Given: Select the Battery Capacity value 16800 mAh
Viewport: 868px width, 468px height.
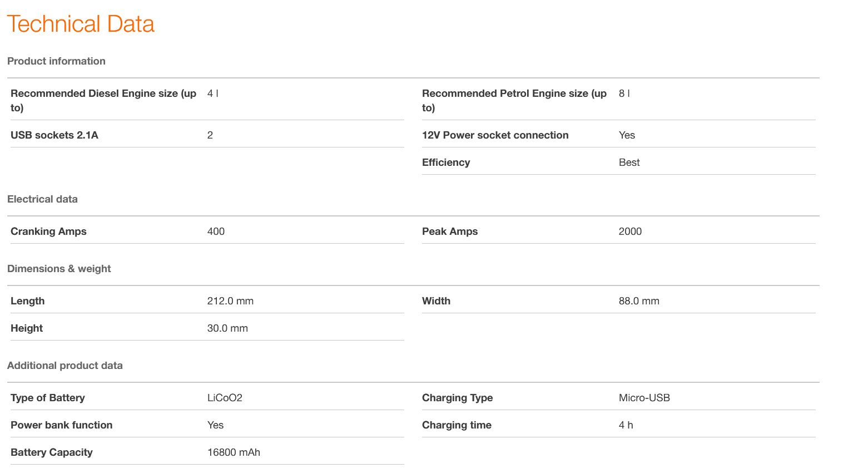Looking at the screenshot, I should 234,452.
